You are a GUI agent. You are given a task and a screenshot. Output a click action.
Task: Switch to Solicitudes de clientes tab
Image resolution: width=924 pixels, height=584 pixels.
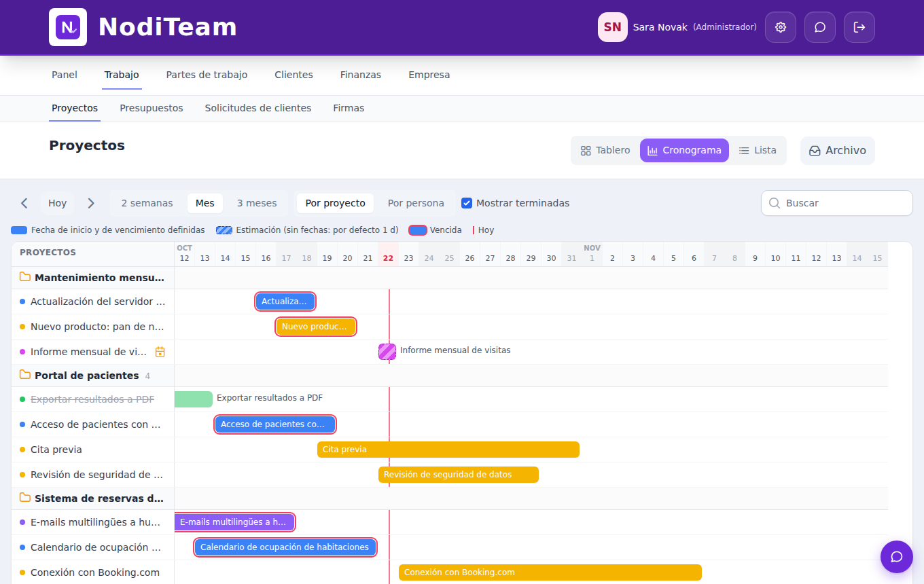(258, 108)
